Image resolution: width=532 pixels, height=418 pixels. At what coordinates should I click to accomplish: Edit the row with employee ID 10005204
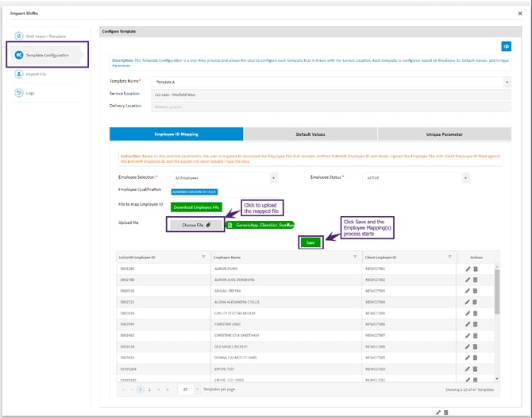(x=468, y=369)
